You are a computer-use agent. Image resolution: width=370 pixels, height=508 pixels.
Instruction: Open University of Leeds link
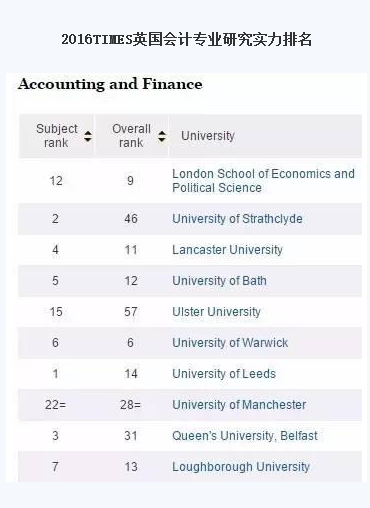click(224, 374)
